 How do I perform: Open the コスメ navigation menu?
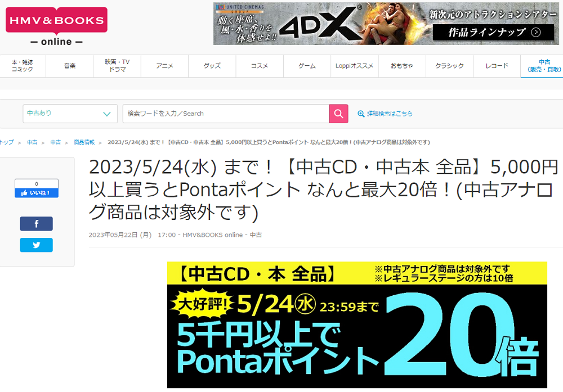[x=260, y=66]
